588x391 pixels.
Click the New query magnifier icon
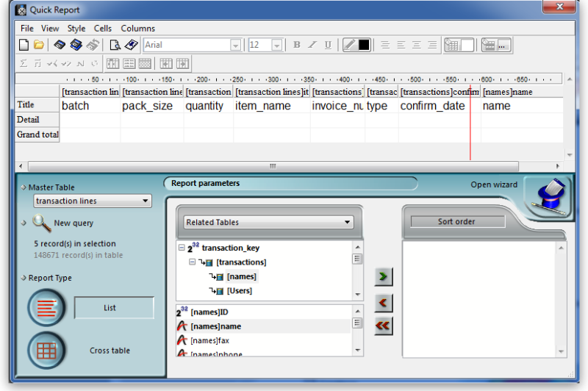(40, 223)
